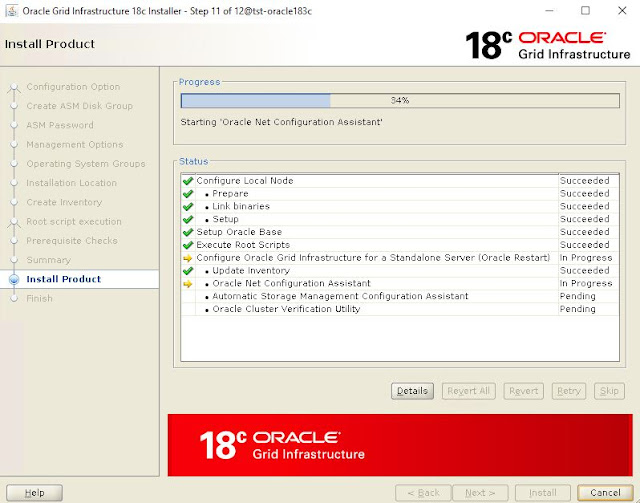The height and width of the screenshot is (503, 640).
Task: Click the Configuration Option step node
Action: click(14, 87)
